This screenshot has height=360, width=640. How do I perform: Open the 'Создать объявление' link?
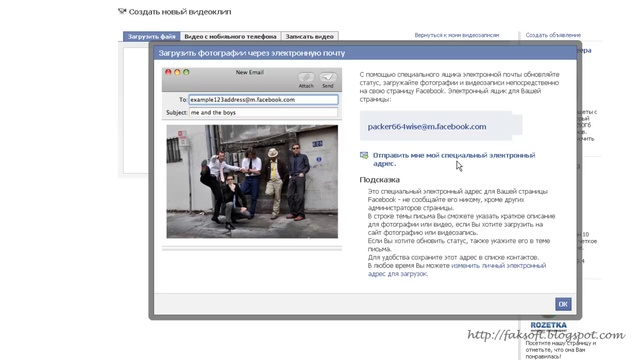point(553,35)
